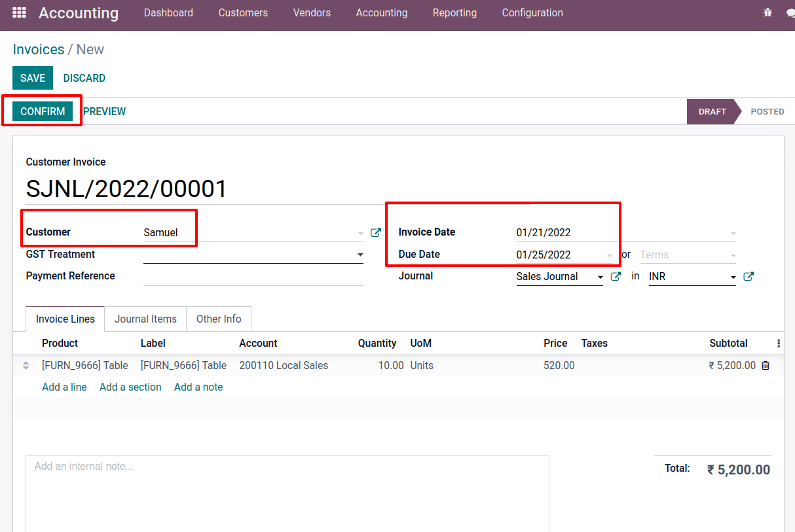Click the Units UoM cell
The width and height of the screenshot is (795, 532).
[422, 366]
